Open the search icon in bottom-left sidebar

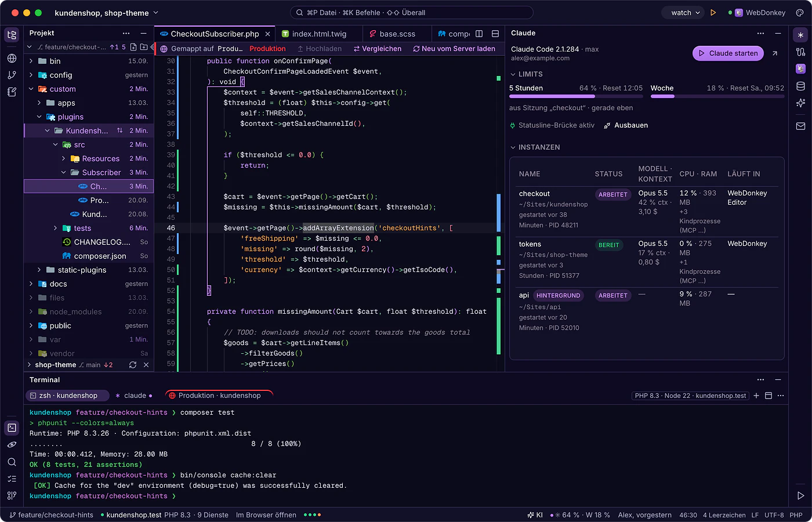pyautogui.click(x=12, y=462)
